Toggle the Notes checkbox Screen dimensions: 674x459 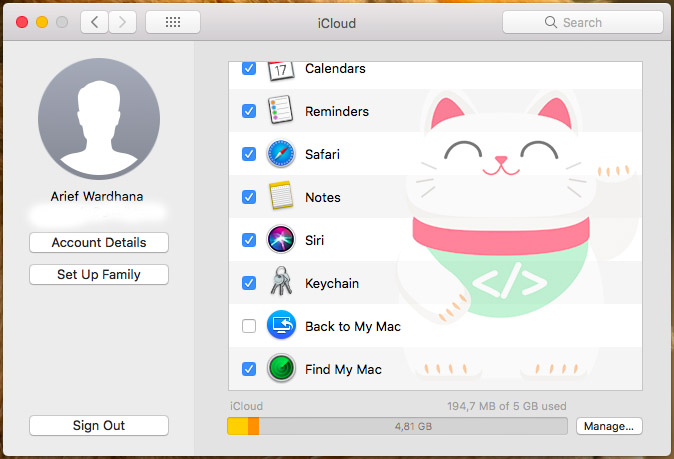(249, 197)
